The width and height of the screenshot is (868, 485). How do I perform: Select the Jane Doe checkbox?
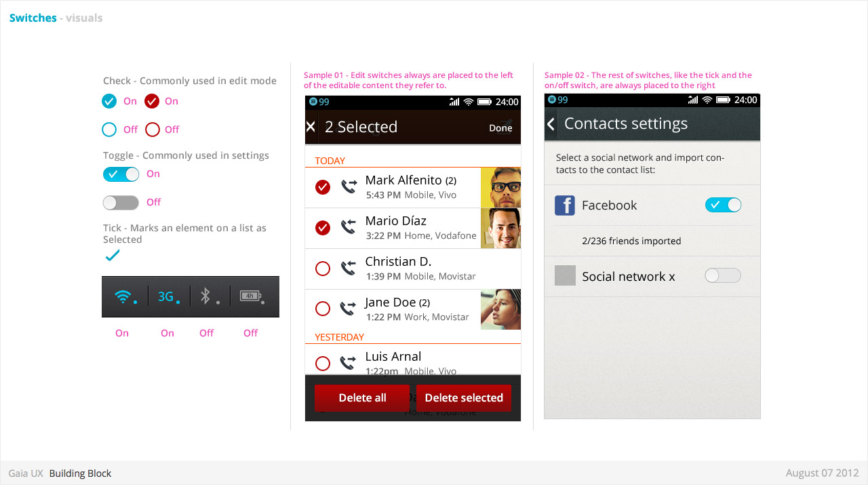tap(323, 309)
